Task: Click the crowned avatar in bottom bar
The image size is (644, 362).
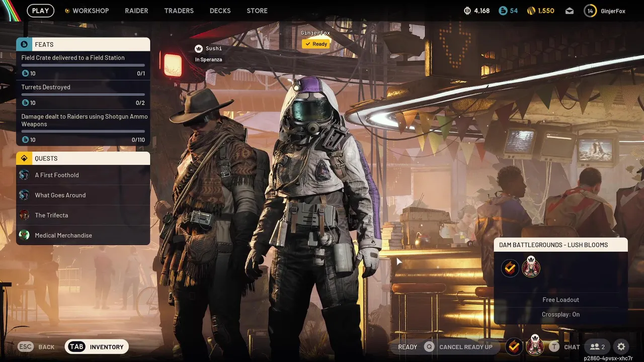Action: tap(535, 345)
